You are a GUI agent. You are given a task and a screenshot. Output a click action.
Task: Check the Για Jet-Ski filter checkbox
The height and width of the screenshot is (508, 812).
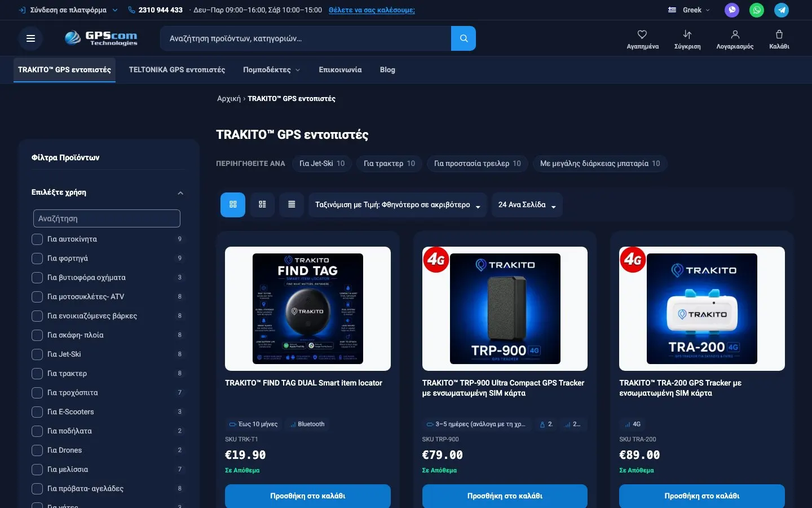(37, 354)
